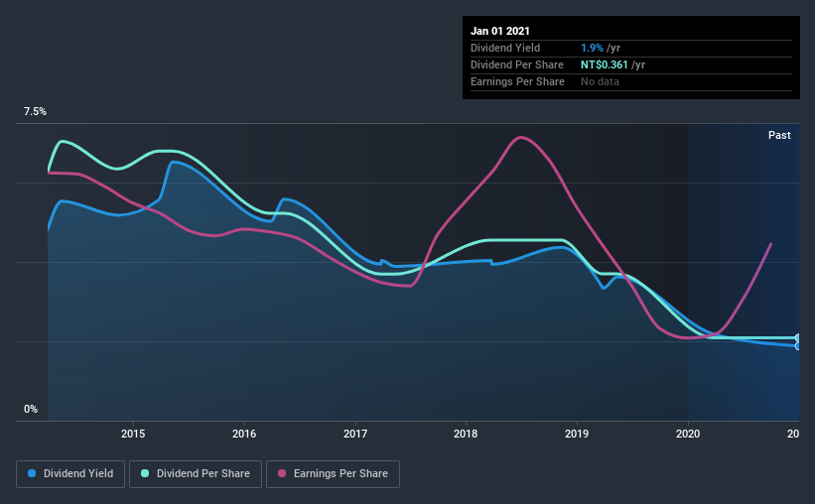This screenshot has height=504, width=815.
Task: Click the 0% y-axis label
Action: tap(31, 410)
